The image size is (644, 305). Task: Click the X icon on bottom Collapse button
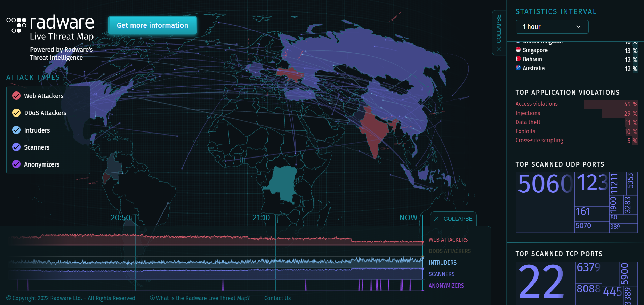tap(436, 219)
